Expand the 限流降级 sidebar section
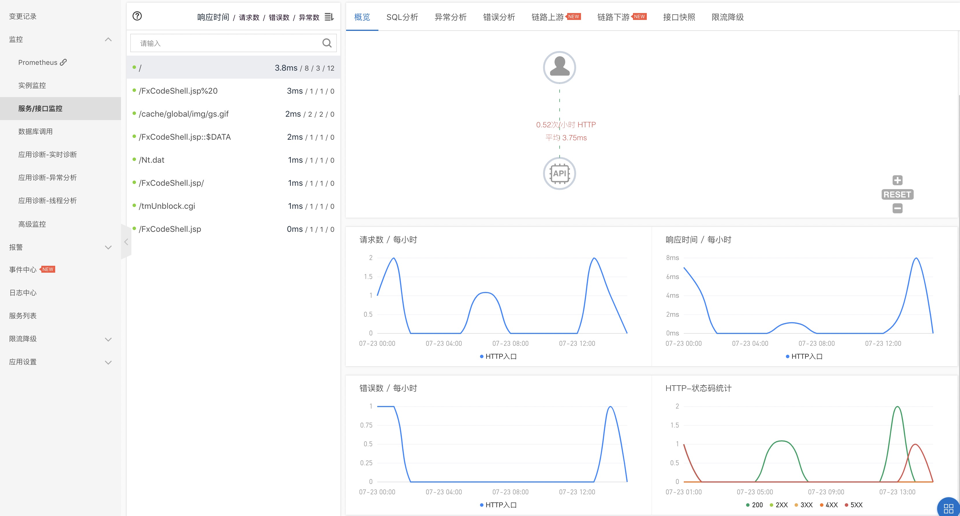This screenshot has height=516, width=960. [108, 339]
